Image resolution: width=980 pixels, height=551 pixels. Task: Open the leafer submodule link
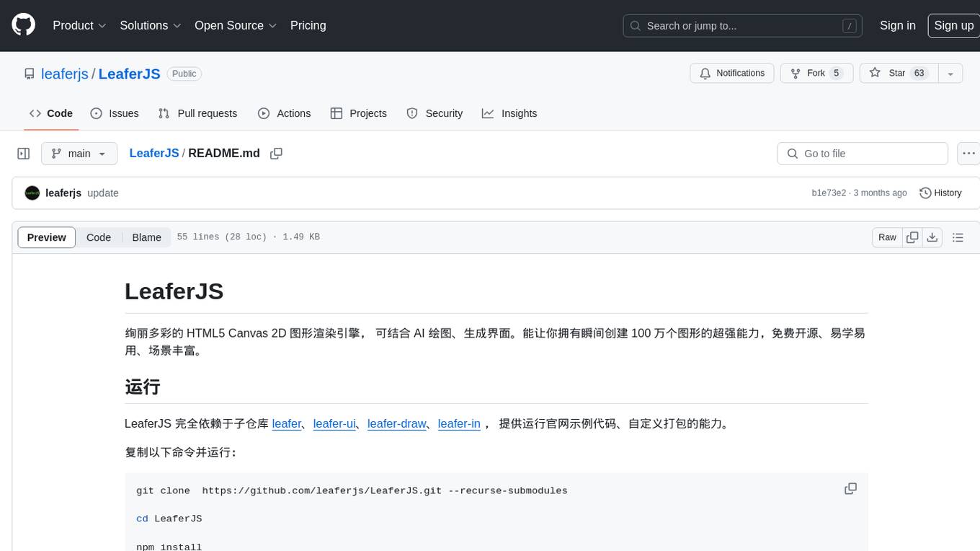pyautogui.click(x=286, y=424)
